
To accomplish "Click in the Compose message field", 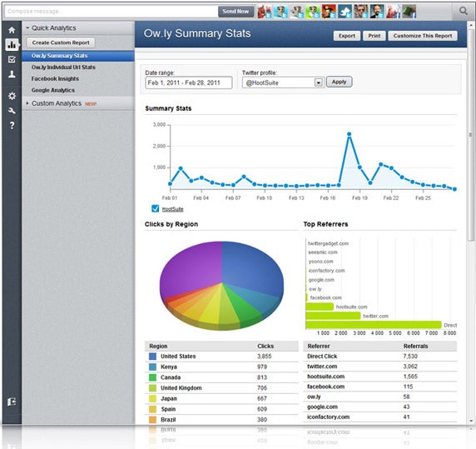I will coord(111,12).
